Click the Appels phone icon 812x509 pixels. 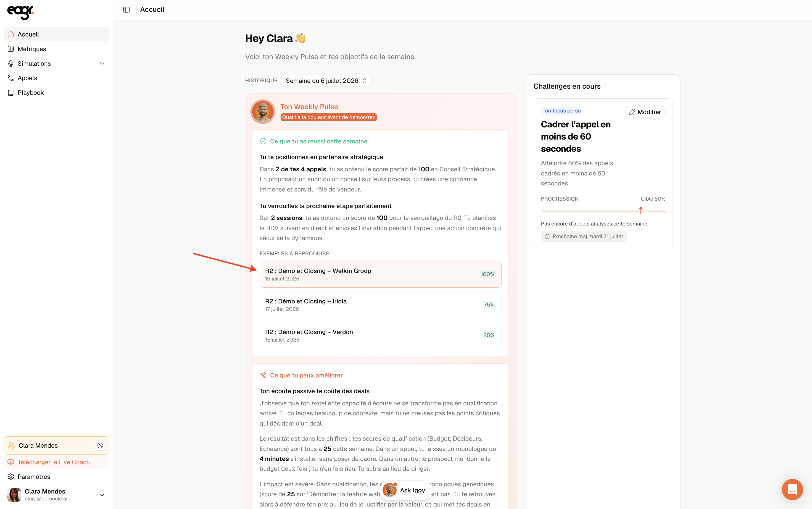(x=11, y=78)
